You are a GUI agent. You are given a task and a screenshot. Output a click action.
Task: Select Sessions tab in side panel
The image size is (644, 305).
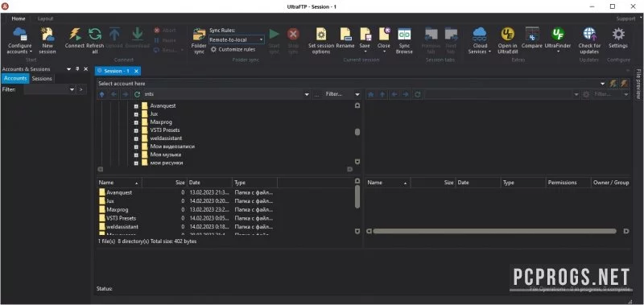(x=42, y=78)
